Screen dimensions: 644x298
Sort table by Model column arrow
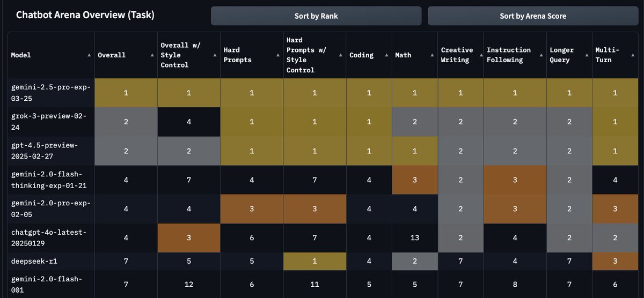pos(89,55)
